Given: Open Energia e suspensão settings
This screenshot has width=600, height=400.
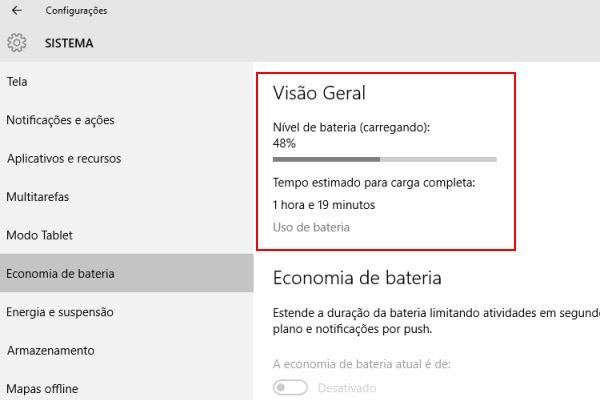Looking at the screenshot, I should point(60,312).
